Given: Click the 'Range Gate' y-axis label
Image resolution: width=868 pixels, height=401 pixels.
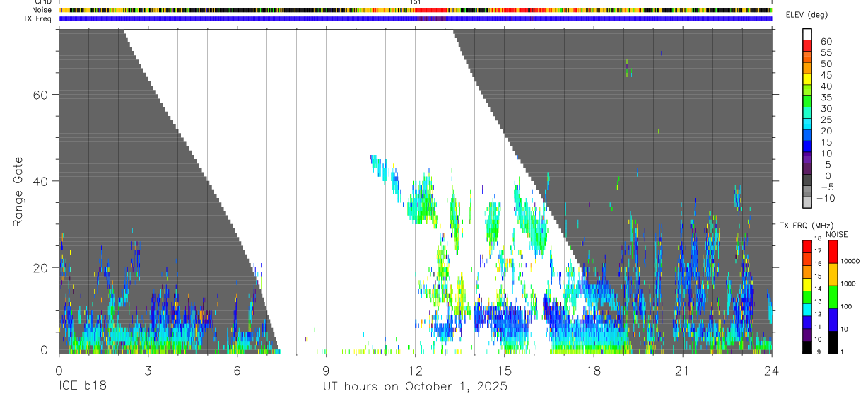Looking at the screenshot, I should coord(18,192).
